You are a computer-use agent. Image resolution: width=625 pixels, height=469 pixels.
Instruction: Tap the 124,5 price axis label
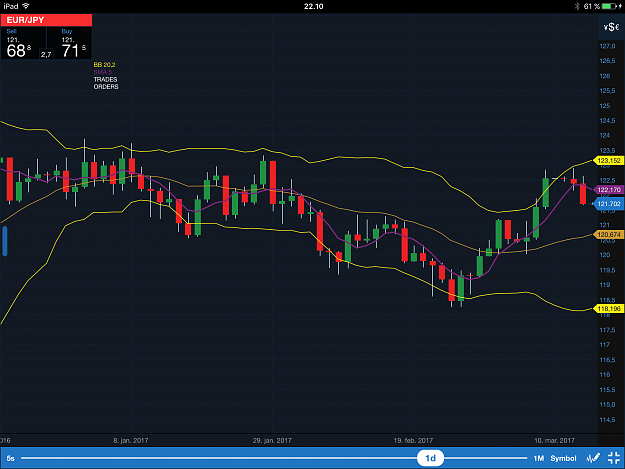[x=607, y=121]
